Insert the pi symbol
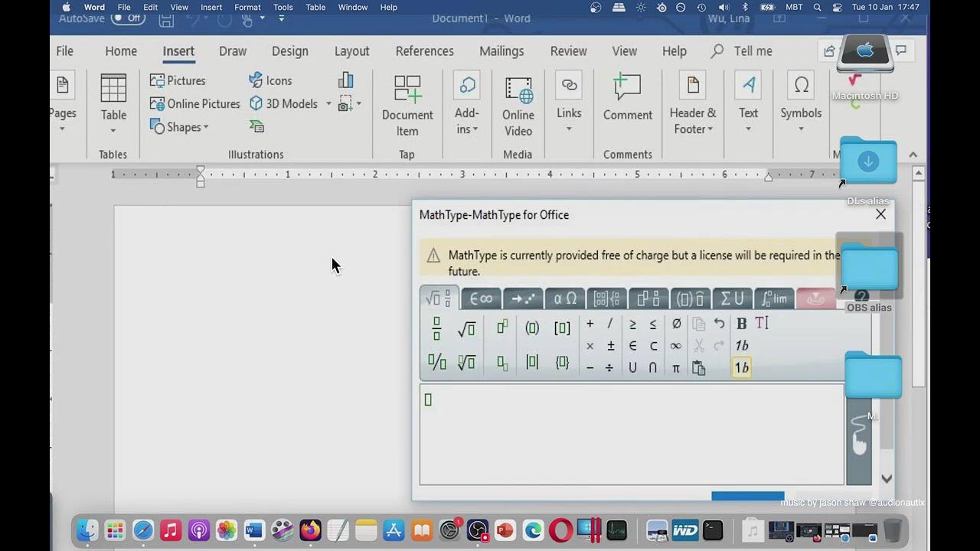 point(676,368)
